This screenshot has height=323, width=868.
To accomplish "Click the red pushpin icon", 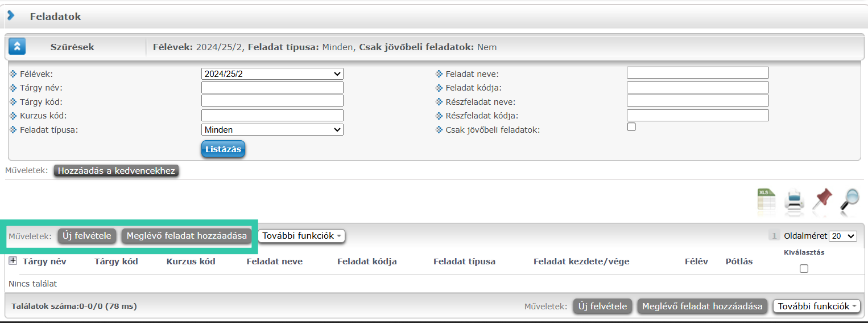I will pos(822,201).
